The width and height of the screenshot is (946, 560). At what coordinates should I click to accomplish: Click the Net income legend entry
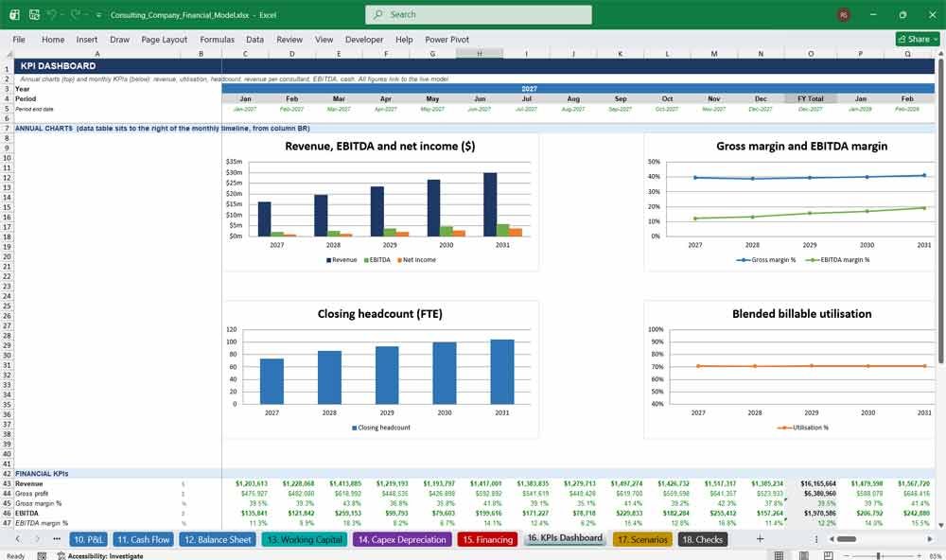(x=416, y=260)
